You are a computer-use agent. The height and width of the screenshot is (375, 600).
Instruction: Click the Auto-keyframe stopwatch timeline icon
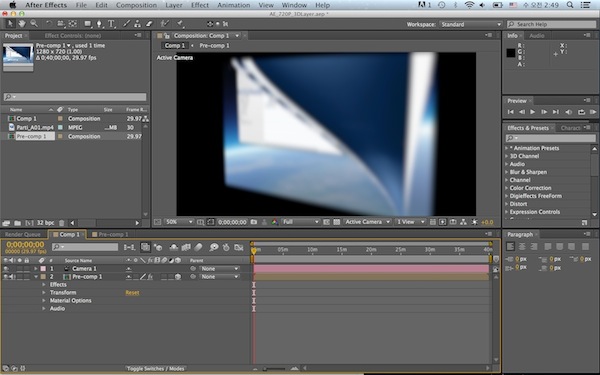(x=226, y=248)
